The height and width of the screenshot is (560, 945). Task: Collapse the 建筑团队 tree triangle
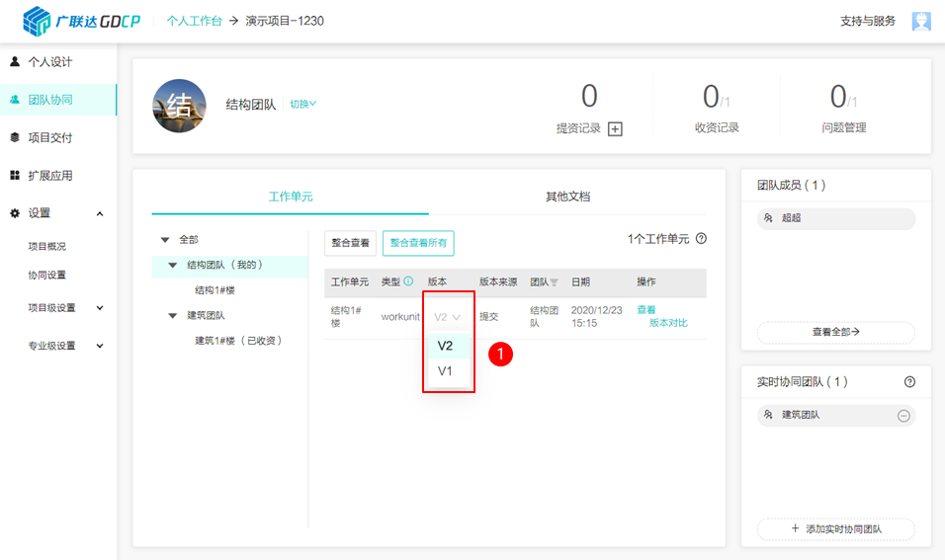173,315
